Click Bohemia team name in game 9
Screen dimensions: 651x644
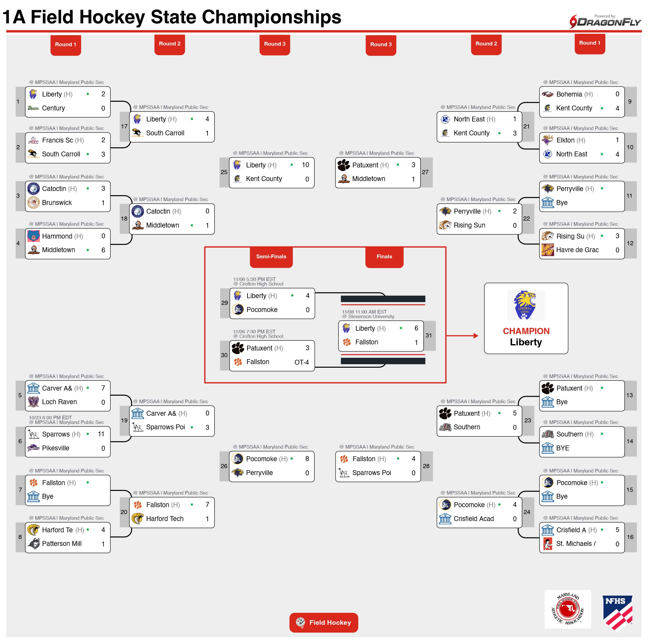569,94
